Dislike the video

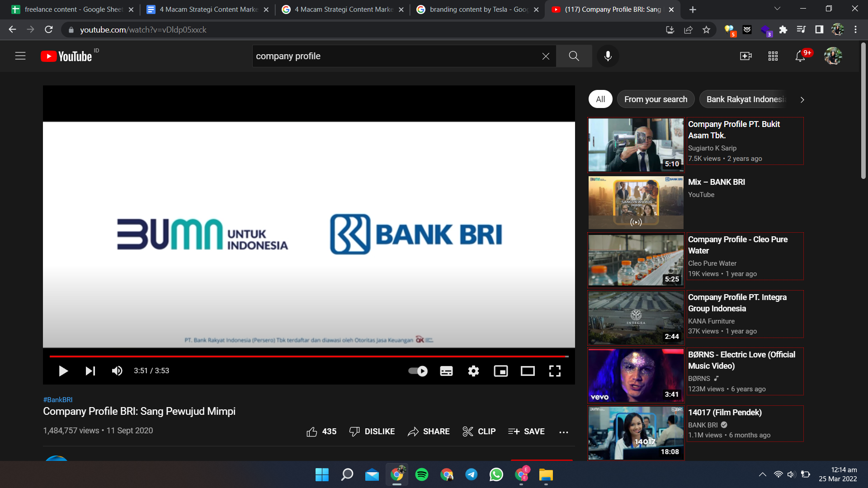point(372,432)
